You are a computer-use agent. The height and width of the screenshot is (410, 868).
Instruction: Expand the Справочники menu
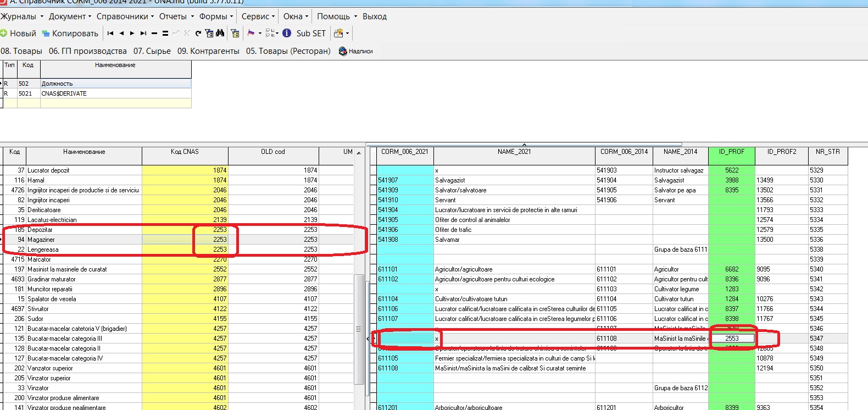click(125, 16)
